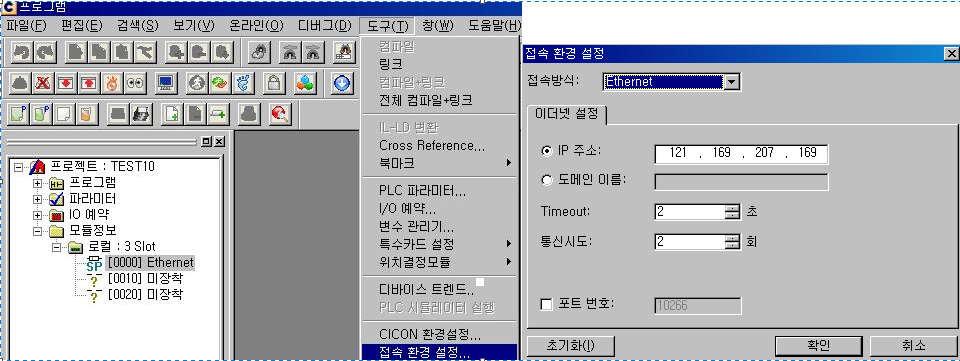
Task: Select the IP 주소 radio button
Action: 547,152
